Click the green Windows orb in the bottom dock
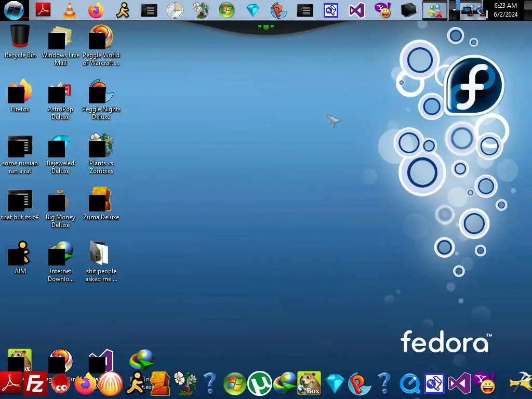 pyautogui.click(x=234, y=384)
